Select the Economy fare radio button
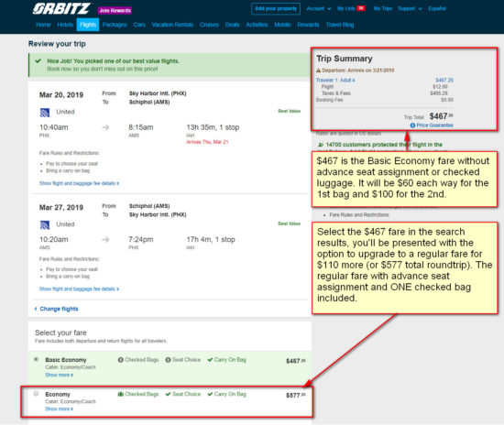Screen dimensions: 504x425 click(x=36, y=394)
